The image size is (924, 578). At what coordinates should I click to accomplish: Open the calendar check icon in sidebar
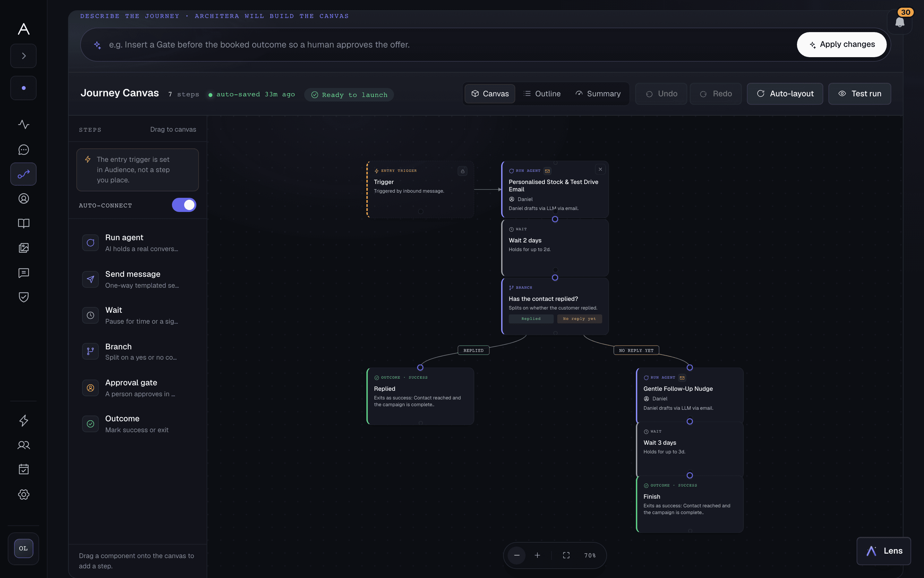(24, 469)
